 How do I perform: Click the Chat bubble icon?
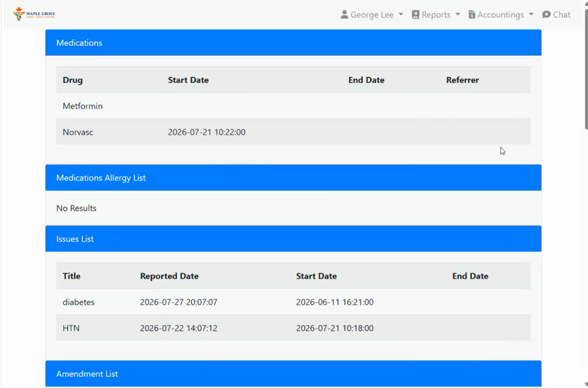coord(546,15)
